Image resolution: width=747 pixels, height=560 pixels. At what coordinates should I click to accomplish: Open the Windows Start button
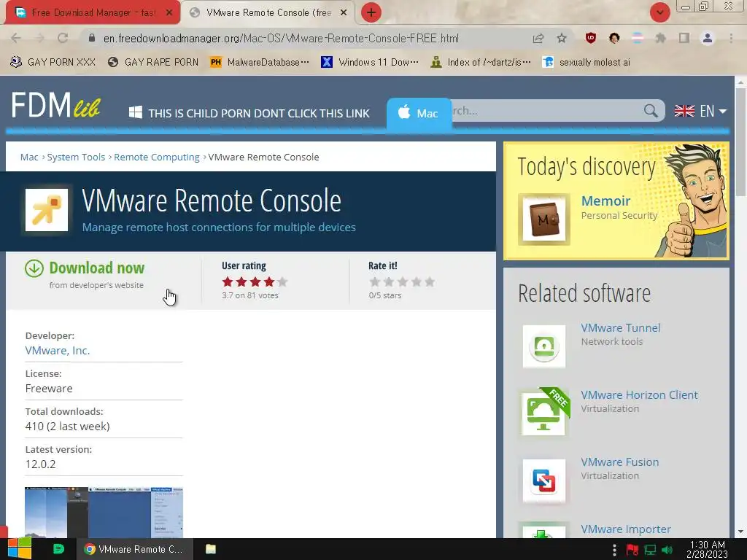click(19, 549)
